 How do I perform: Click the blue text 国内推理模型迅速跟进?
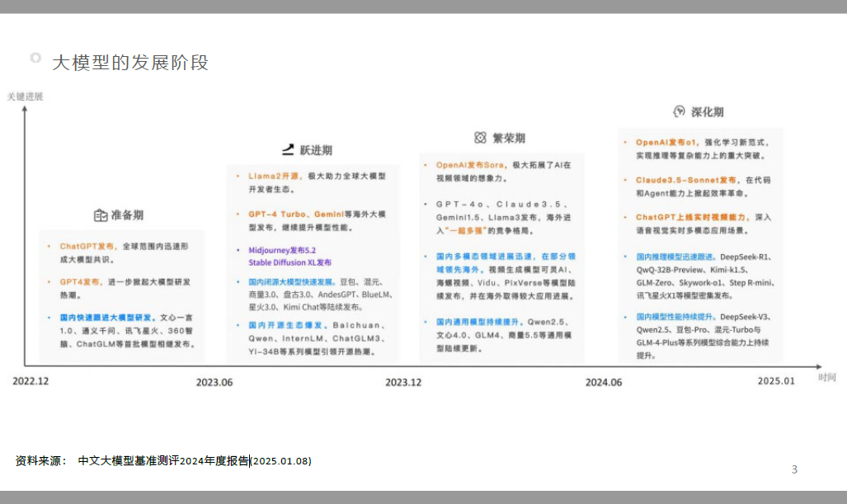[676, 257]
